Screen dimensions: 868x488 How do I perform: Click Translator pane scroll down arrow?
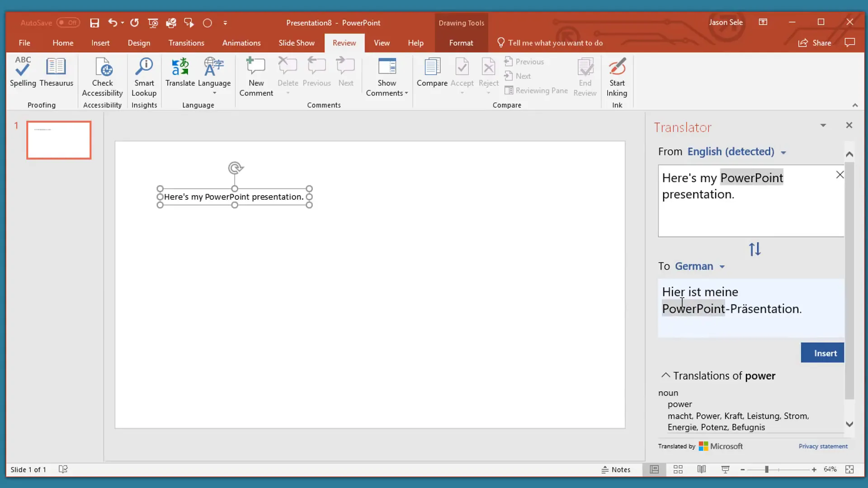(x=849, y=424)
